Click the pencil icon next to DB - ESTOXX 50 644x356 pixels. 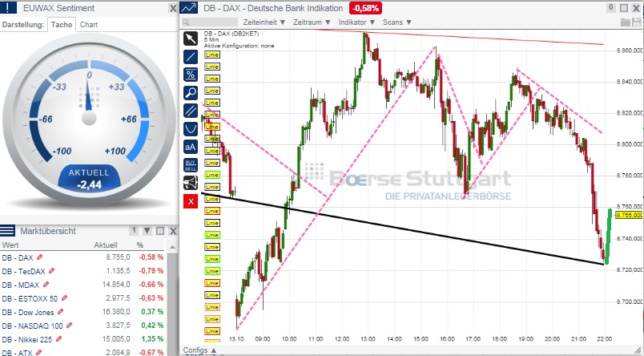(65, 297)
